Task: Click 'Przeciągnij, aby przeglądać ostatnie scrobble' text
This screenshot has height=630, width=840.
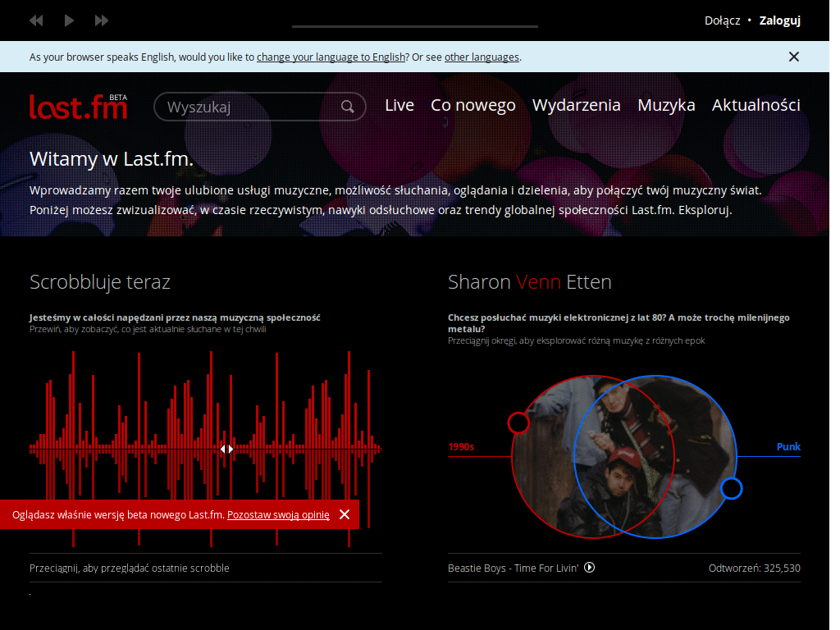Action: point(129,568)
